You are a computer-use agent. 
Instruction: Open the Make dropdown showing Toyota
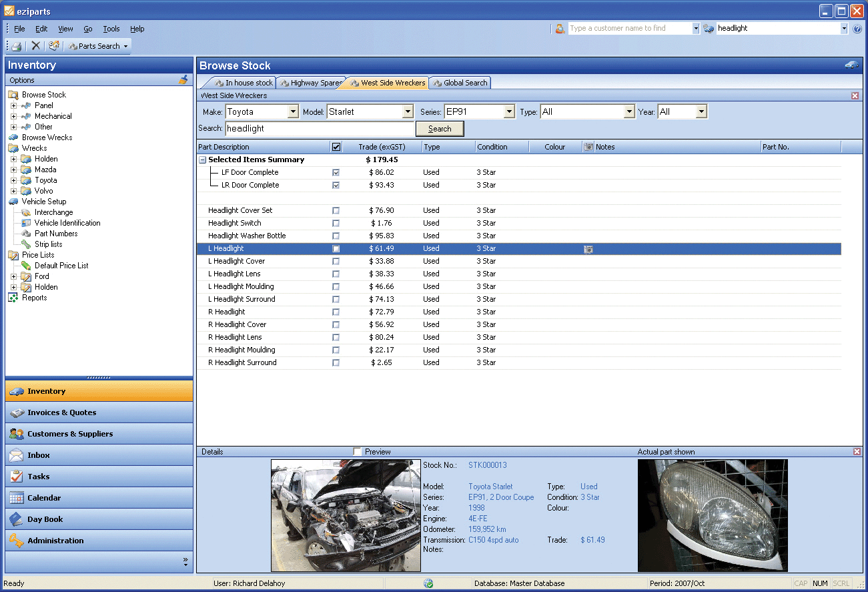click(293, 112)
